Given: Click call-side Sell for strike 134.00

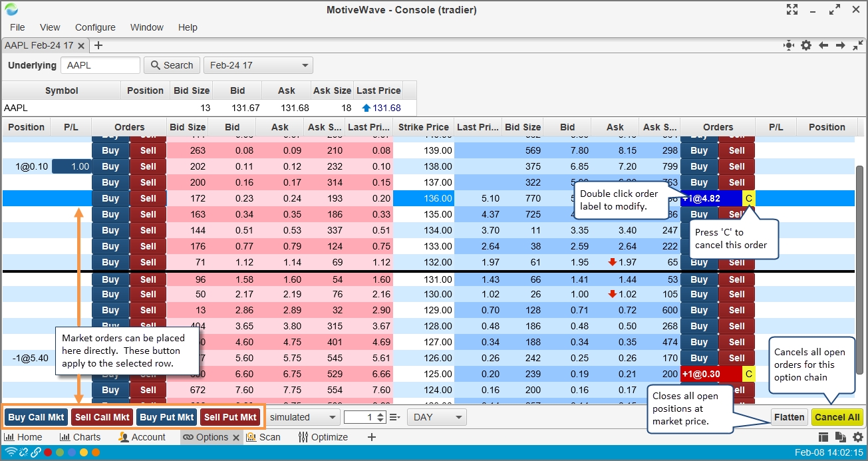Looking at the screenshot, I should [148, 230].
